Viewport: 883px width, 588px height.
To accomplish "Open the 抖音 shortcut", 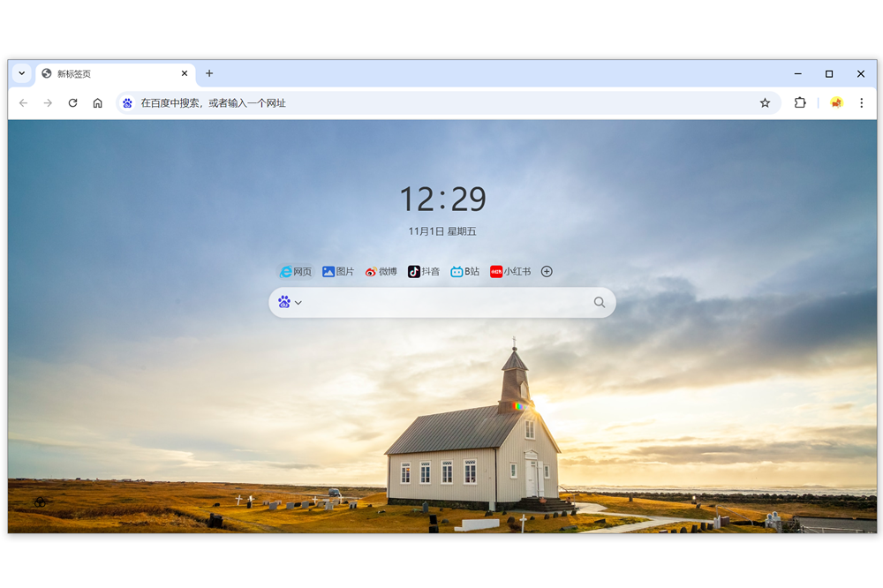I will click(424, 272).
